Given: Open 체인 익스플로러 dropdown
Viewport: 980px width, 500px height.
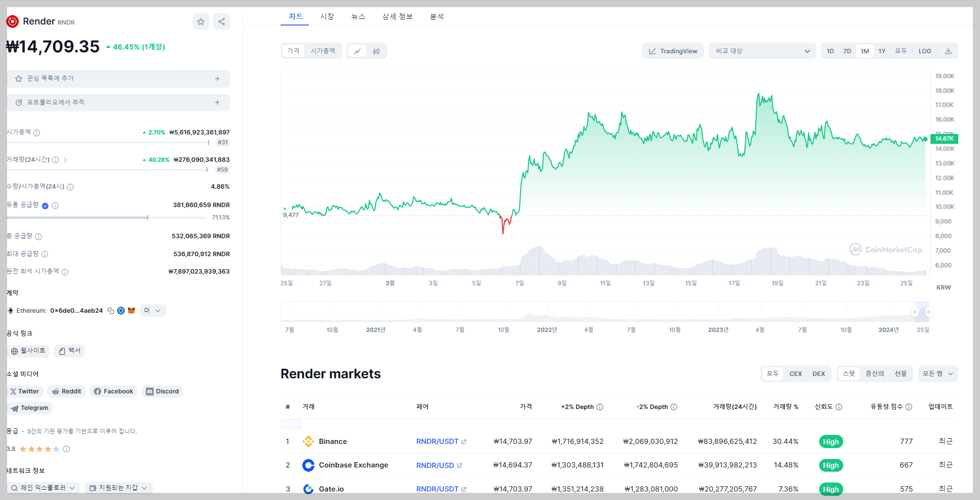Looking at the screenshot, I should pyautogui.click(x=43, y=488).
